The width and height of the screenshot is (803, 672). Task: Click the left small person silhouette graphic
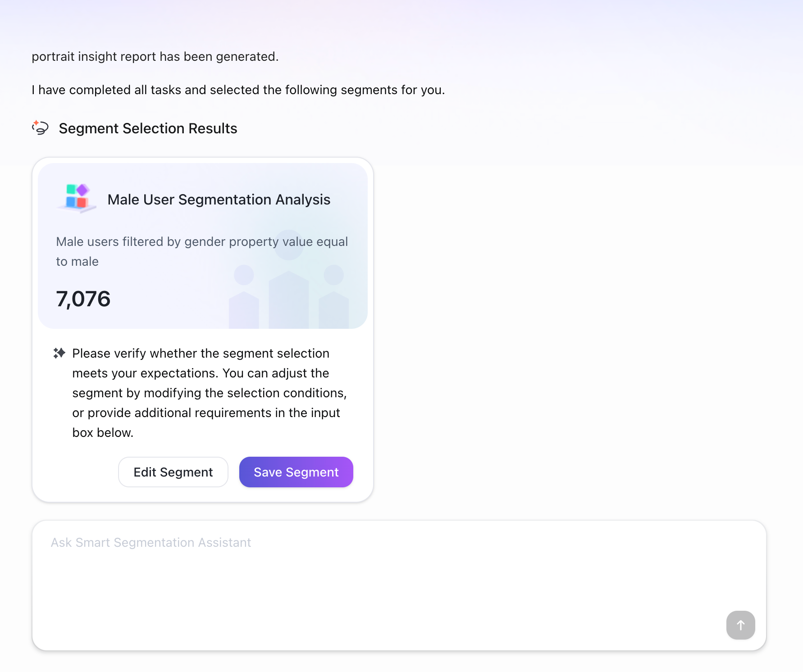(244, 297)
